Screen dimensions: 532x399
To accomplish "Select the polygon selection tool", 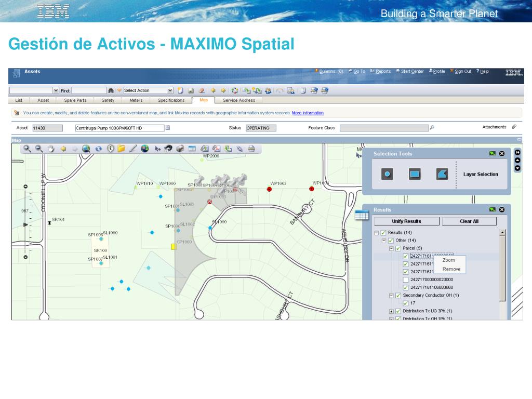I will (442, 174).
